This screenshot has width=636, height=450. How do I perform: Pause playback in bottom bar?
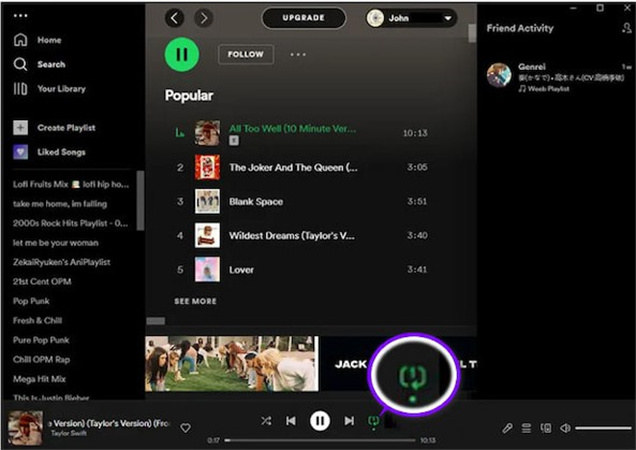320,421
